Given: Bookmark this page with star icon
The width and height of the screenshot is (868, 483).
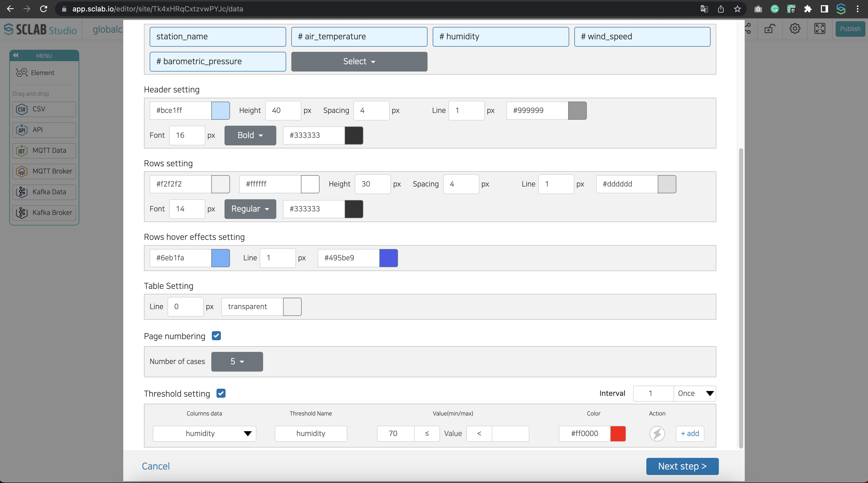Looking at the screenshot, I should tap(737, 9).
